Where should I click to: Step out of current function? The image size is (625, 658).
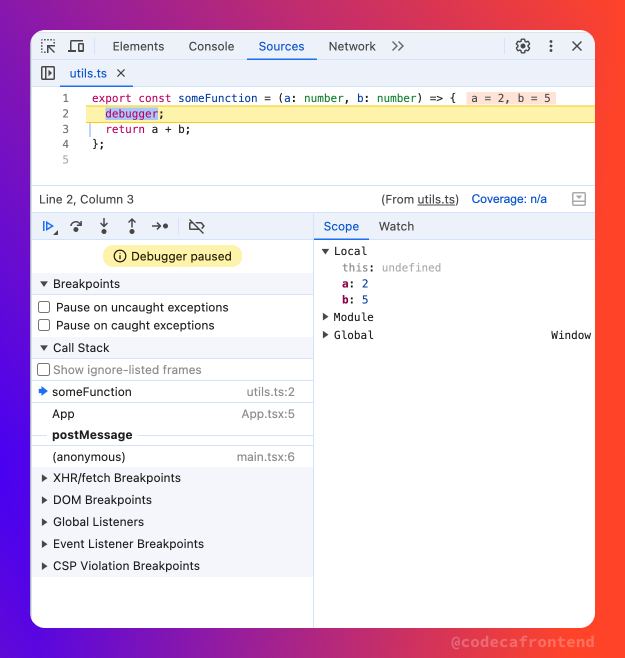132,226
